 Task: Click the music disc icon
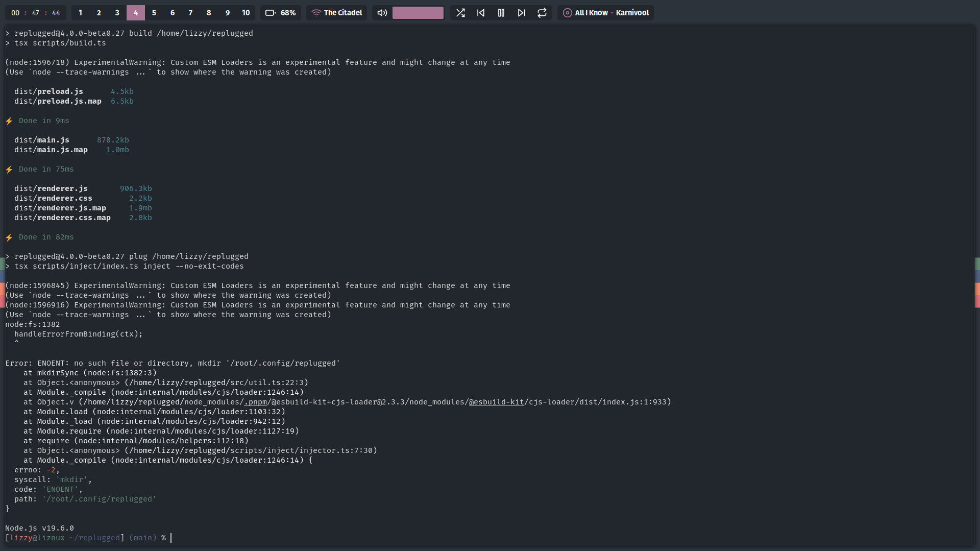point(568,13)
